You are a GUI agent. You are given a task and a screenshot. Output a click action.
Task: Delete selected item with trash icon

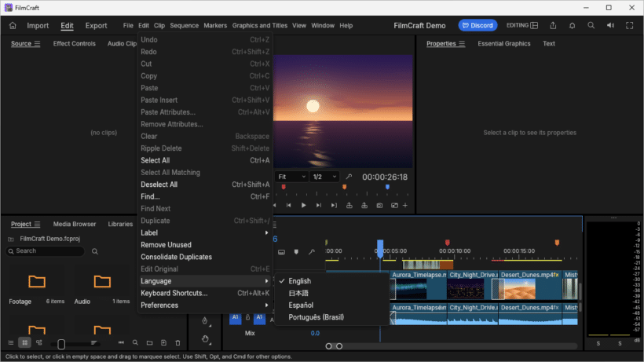(177, 342)
